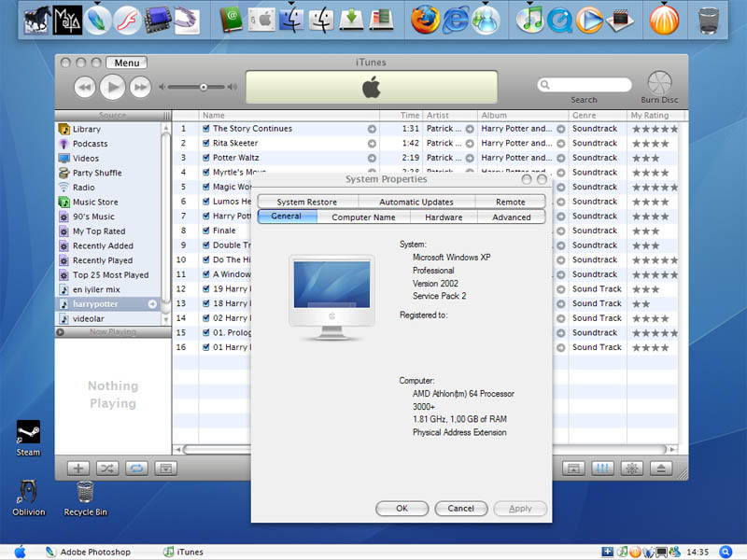Click in the iTunes search field
The width and height of the screenshot is (747, 560).
click(585, 85)
